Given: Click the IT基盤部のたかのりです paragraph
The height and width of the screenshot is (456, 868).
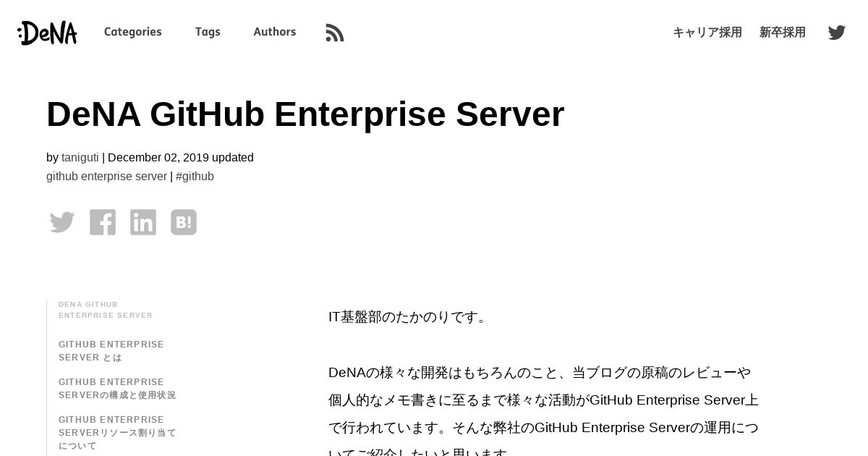Looking at the screenshot, I should point(409,317).
